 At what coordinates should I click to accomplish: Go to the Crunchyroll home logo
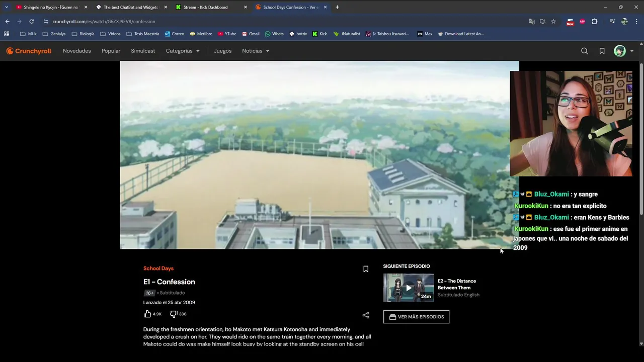(x=29, y=51)
